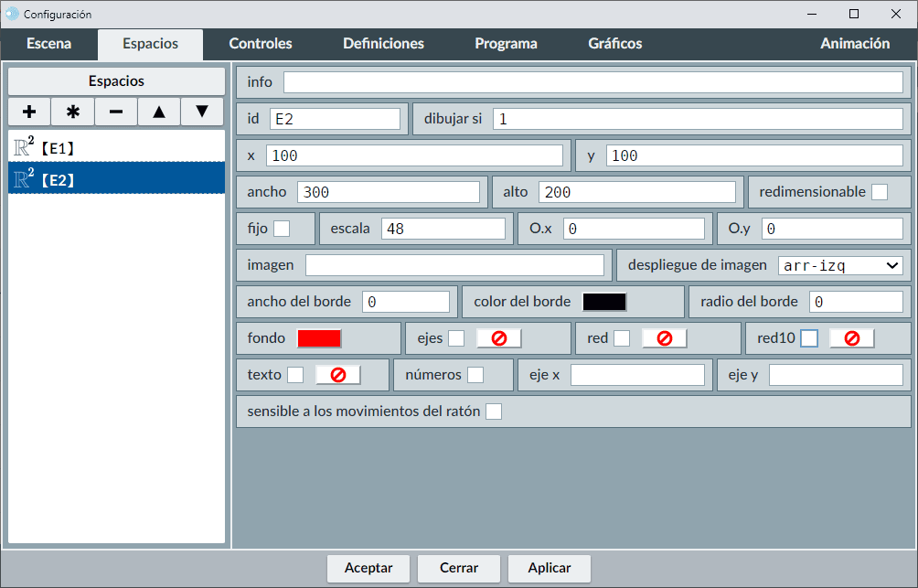The width and height of the screenshot is (918, 588).
Task: Open the texto color selector button
Action: [337, 375]
